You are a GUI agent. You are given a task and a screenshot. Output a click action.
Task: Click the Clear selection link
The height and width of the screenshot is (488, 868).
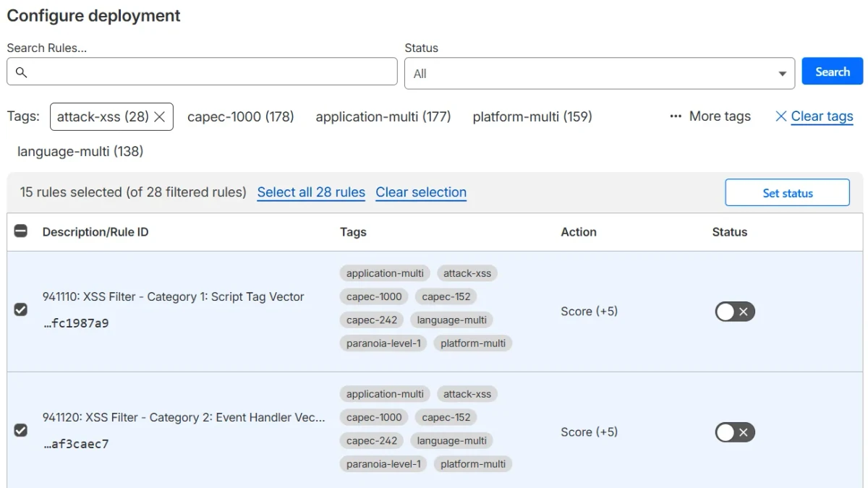(421, 192)
